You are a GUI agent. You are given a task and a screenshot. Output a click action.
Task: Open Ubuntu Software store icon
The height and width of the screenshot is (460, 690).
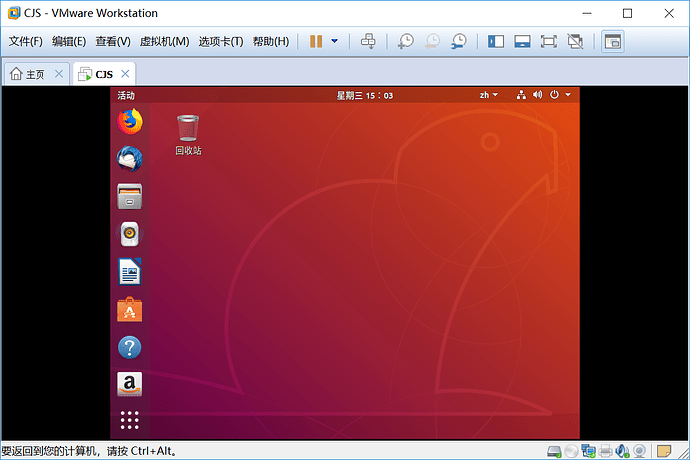coord(129,310)
